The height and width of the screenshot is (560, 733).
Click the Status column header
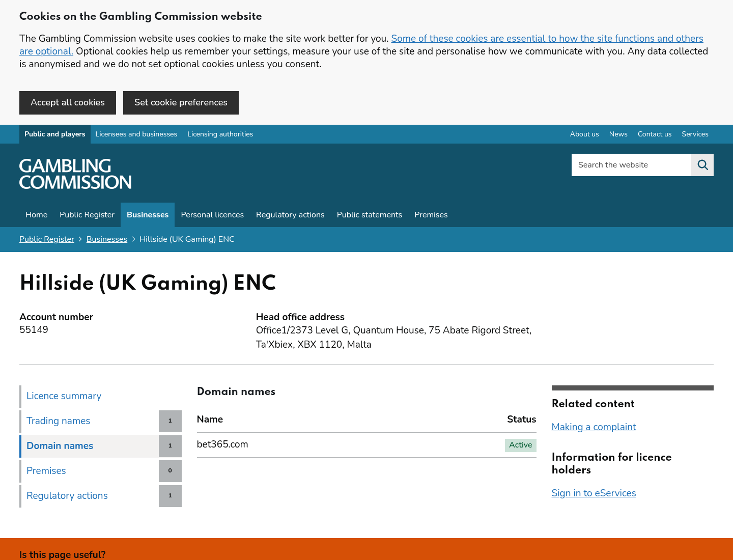coord(521,419)
